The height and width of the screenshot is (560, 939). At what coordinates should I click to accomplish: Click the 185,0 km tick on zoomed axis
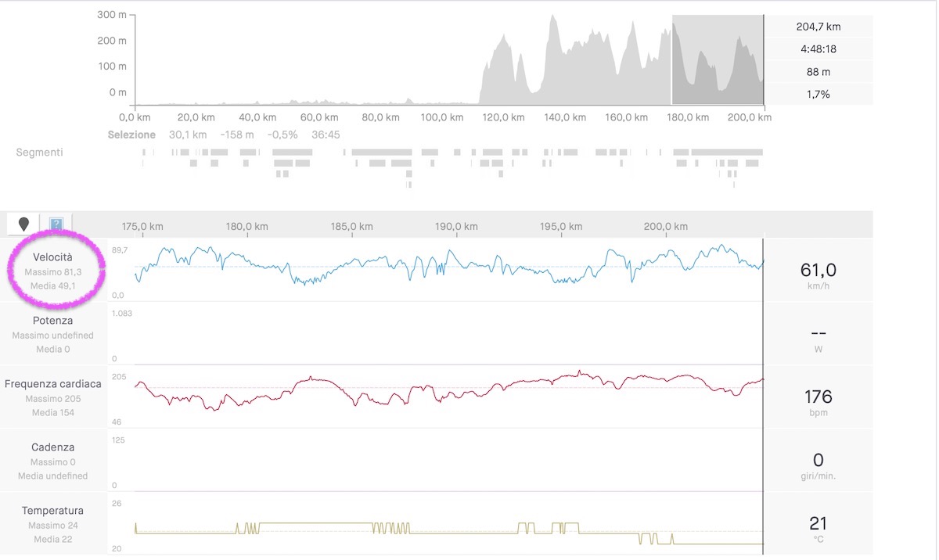pos(351,227)
